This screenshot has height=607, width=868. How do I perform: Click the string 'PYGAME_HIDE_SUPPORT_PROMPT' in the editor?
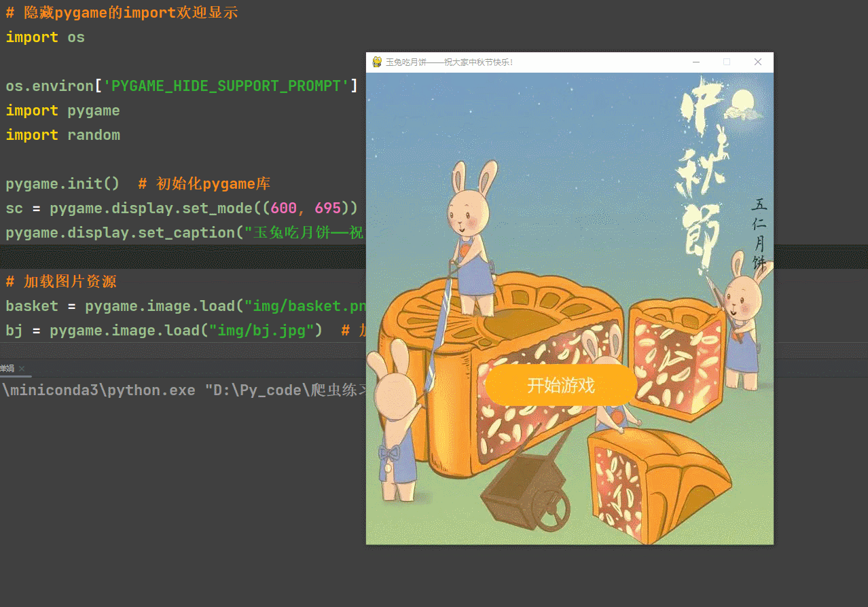(226, 86)
